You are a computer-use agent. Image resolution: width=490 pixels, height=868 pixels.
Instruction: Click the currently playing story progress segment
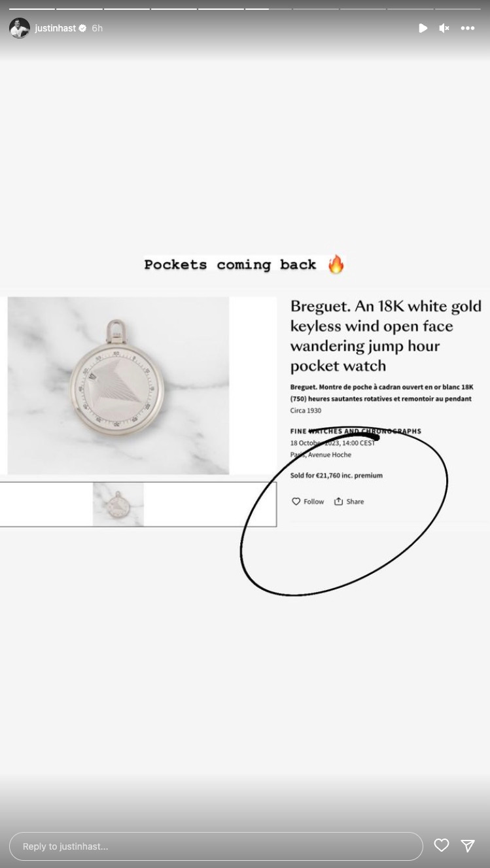(x=268, y=9)
